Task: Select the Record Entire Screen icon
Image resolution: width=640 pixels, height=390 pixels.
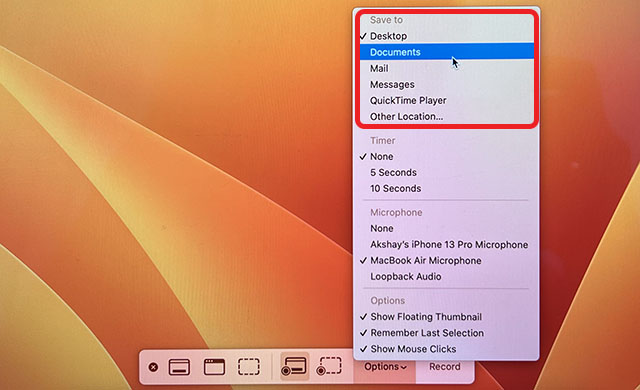Action: coord(294,366)
